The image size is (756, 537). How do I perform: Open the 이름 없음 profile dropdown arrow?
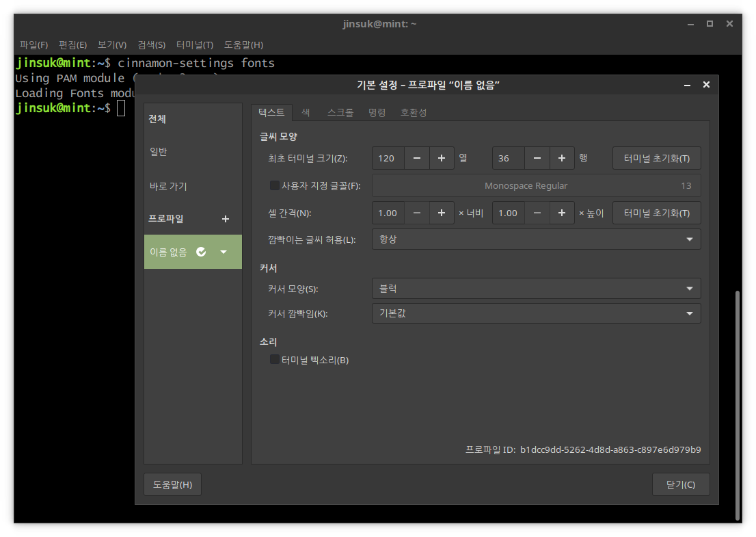(224, 252)
